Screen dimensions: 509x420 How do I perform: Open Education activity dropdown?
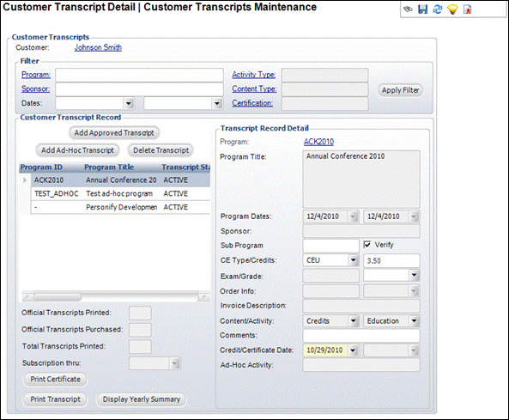coord(414,321)
